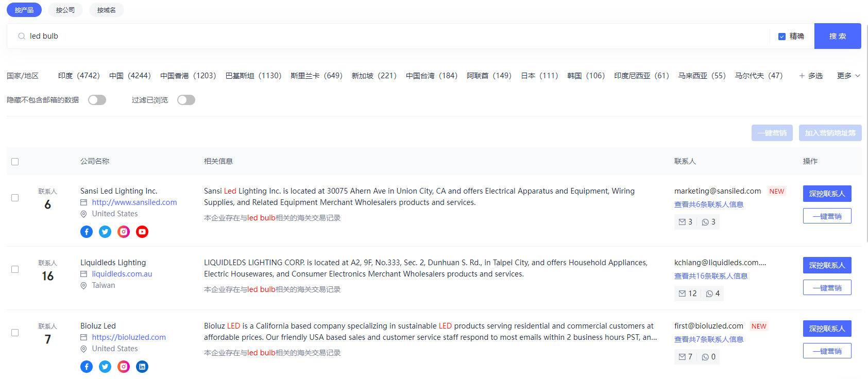Toggle hide data without email switch
Viewport: 868px width, 379px height.
tap(97, 100)
